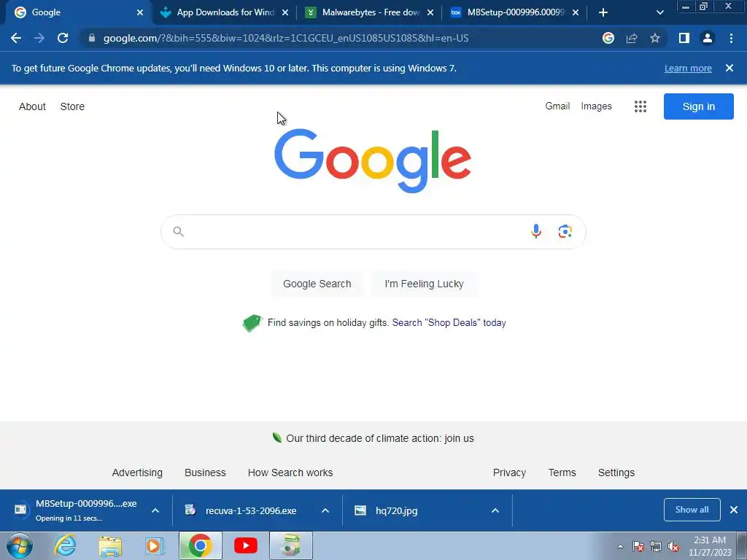View site info via the padlock icon
This screenshot has width=747, height=560.
pos(91,38)
